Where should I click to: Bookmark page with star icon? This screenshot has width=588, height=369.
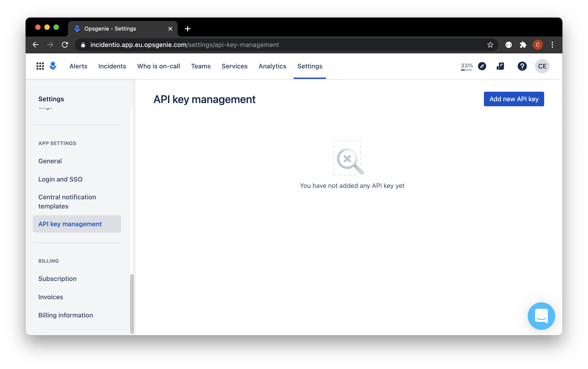[x=490, y=45]
